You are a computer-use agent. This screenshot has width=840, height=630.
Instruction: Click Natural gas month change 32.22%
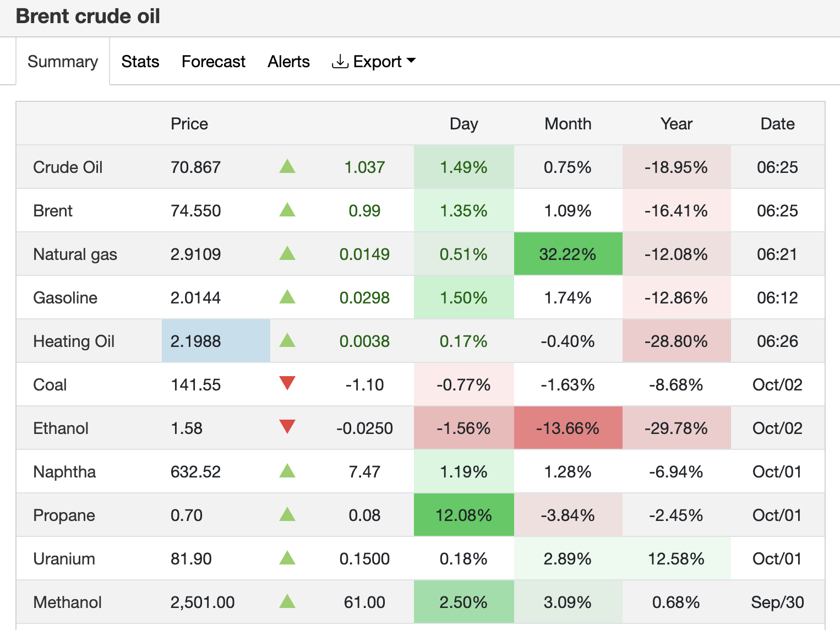click(x=568, y=254)
